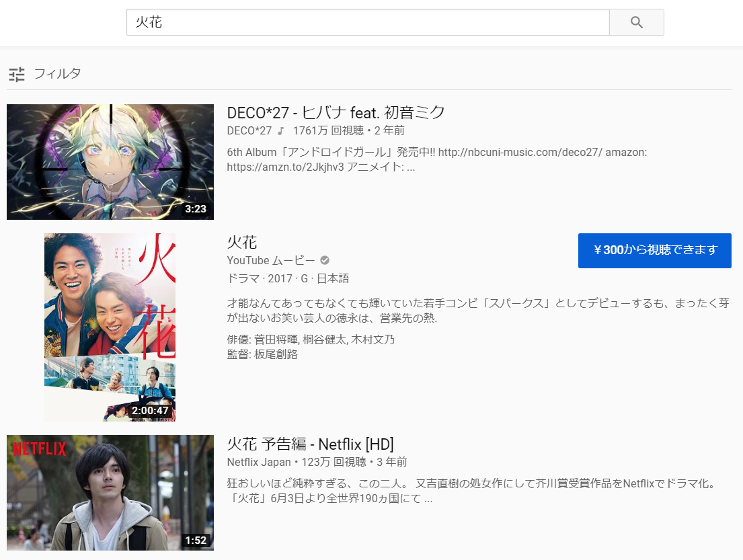Click the 6th Album アンドロイドガール description text
This screenshot has width=743, height=560.
pyautogui.click(x=437, y=159)
